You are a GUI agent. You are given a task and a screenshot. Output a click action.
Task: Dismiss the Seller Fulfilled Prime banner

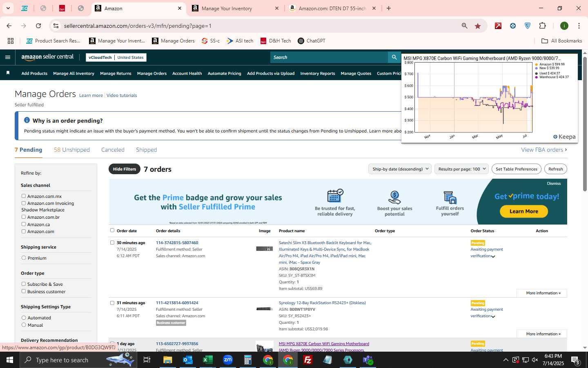pyautogui.click(x=554, y=184)
